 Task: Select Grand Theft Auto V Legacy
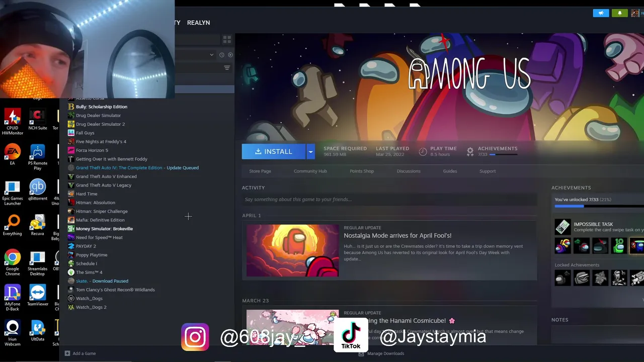pyautogui.click(x=104, y=185)
